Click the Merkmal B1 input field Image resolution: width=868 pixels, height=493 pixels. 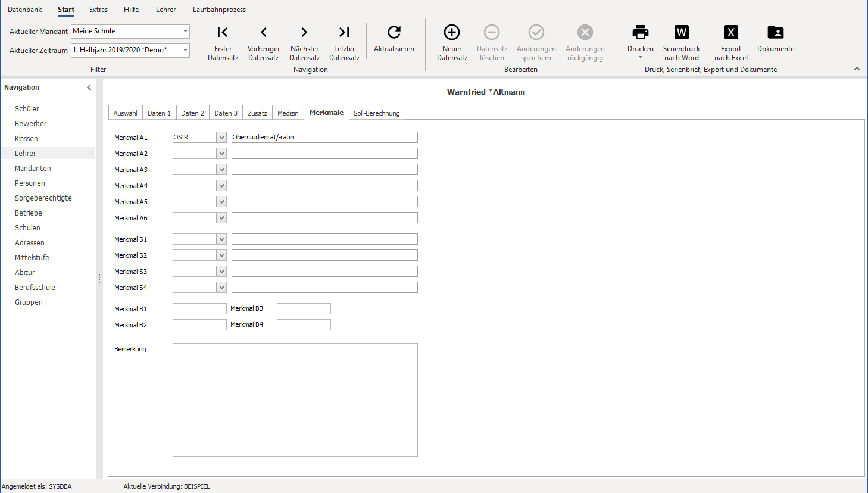199,309
